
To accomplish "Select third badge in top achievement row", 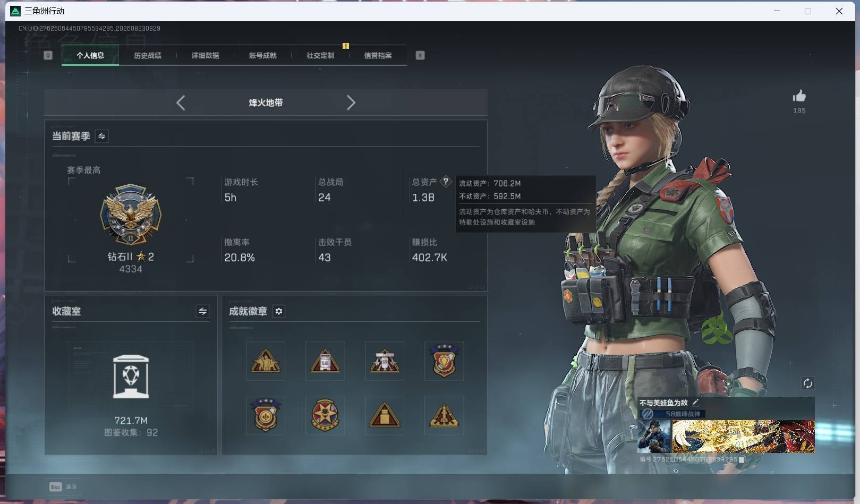I will click(385, 361).
